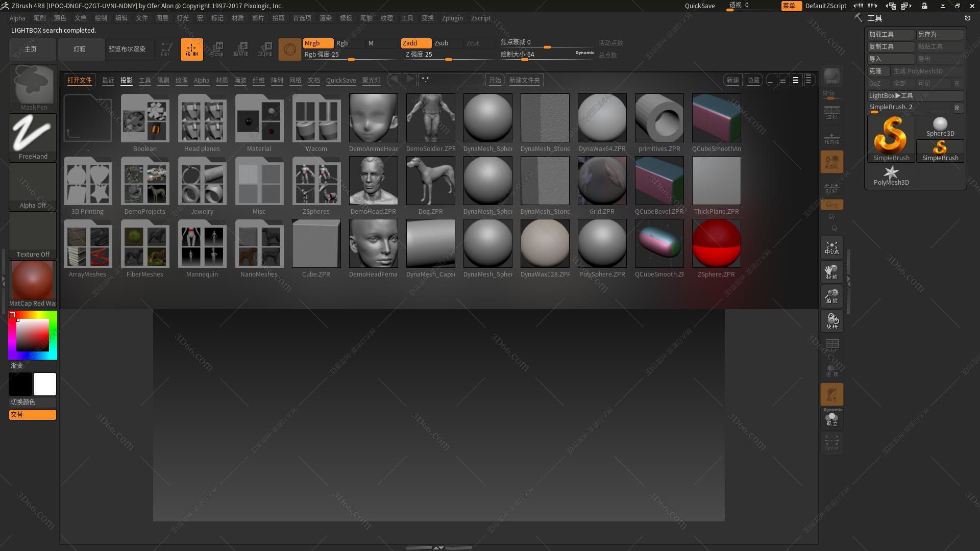Expand the LightBox▶工具 section
This screenshot has height=551, width=980.
(915, 95)
